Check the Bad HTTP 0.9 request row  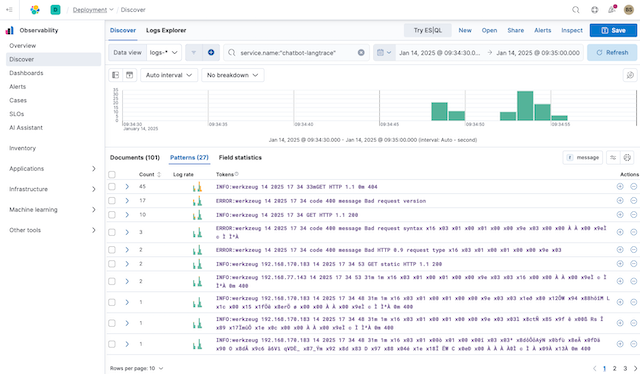click(x=112, y=249)
